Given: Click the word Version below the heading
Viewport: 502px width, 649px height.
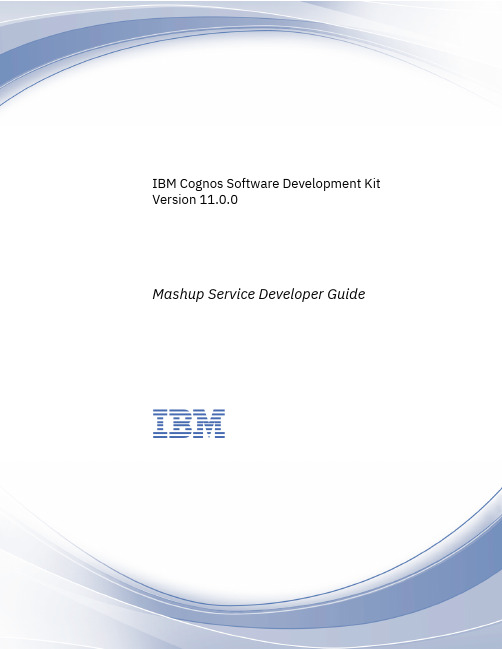Looking at the screenshot, I should (x=174, y=200).
